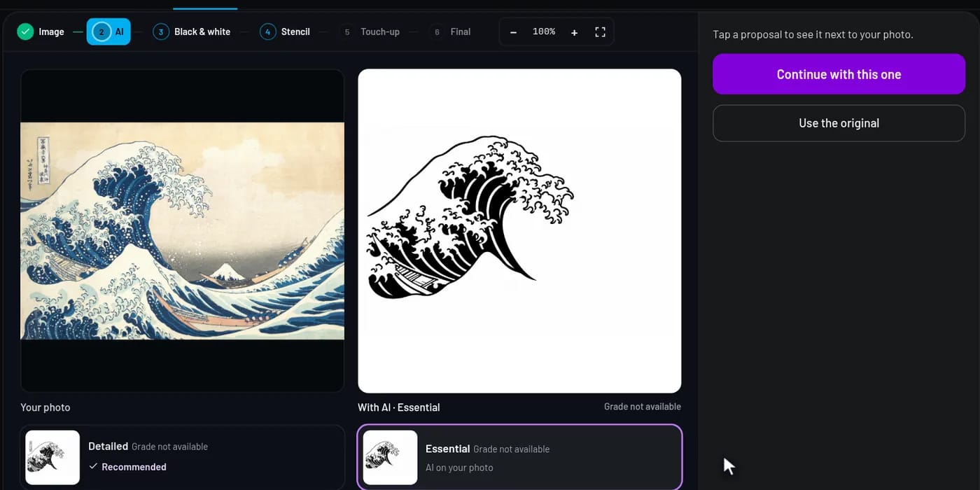Viewport: 980px width, 490px height.
Task: Zoom in with the plus icon
Action: [x=574, y=32]
